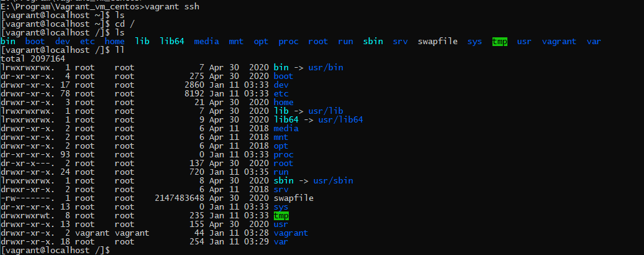
Task: Click the usr/lib symlink target
Action: 325,111
